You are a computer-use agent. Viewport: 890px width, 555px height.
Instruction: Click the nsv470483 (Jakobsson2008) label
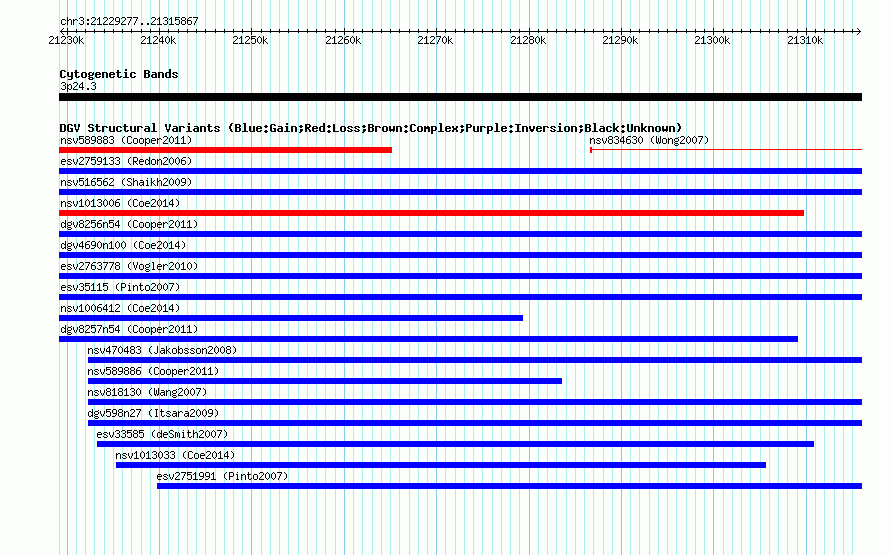[162, 350]
